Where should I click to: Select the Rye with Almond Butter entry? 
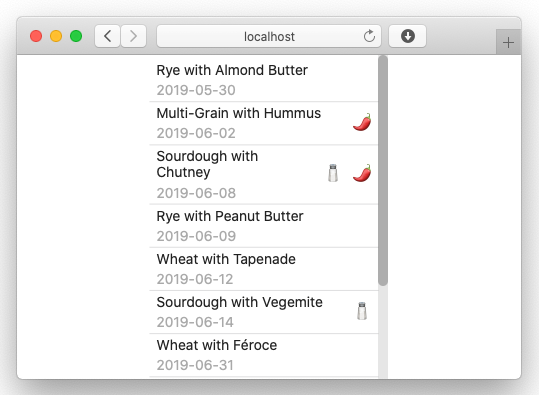pyautogui.click(x=264, y=80)
